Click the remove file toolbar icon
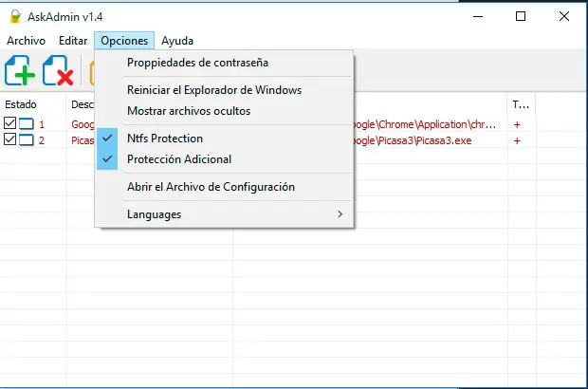The width and height of the screenshot is (588, 389). tap(59, 71)
